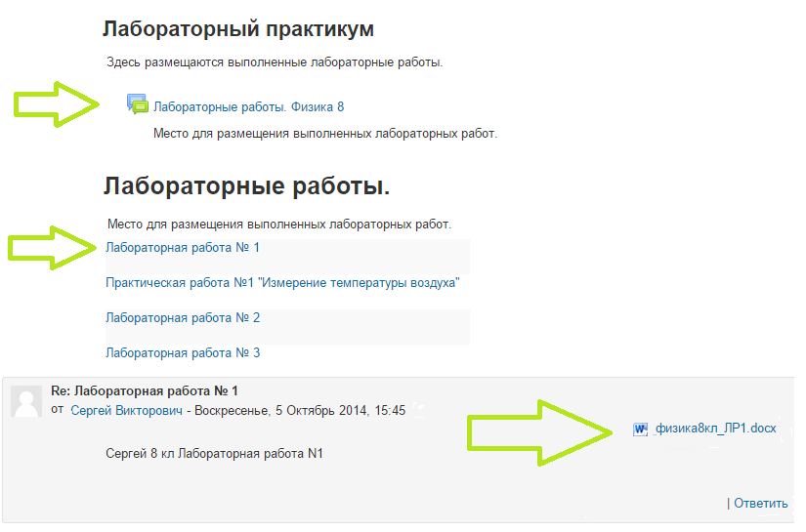This screenshot has height=532, width=806.
Task: Open Практическая работа №1 Измерение температуры воздуха
Action: [x=282, y=283]
